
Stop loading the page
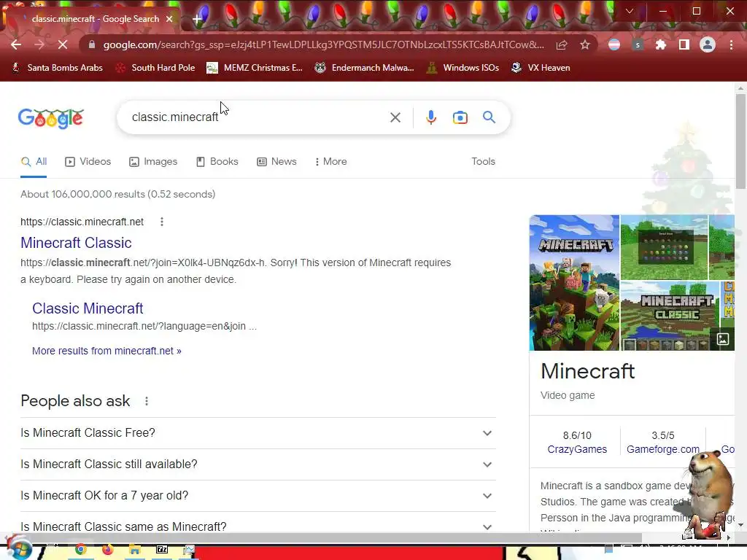tap(63, 44)
